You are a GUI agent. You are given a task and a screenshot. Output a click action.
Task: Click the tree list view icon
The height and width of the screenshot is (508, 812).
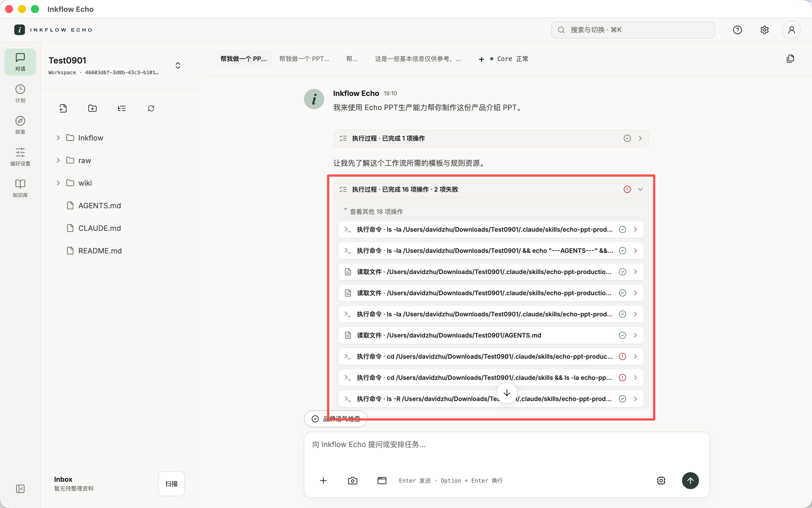(x=122, y=108)
